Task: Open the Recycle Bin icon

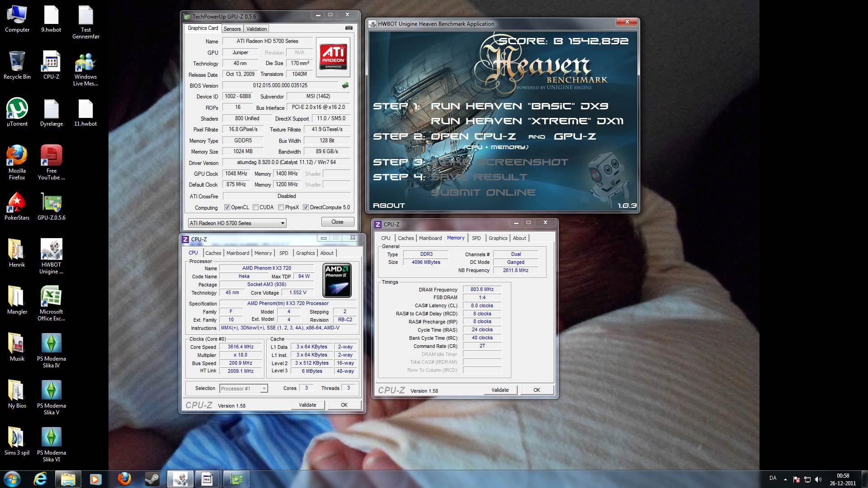Action: click(17, 66)
